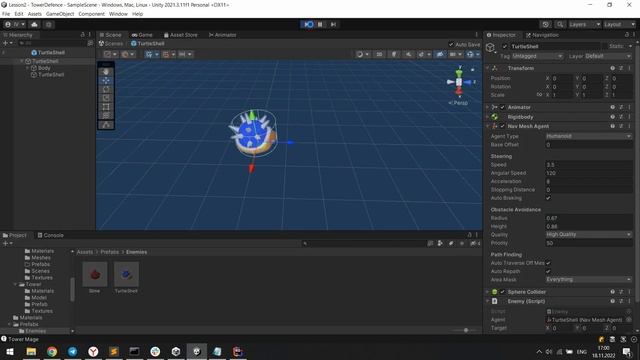Open the Area Mask Everything dropdown
The image size is (640, 360).
coord(589,280)
